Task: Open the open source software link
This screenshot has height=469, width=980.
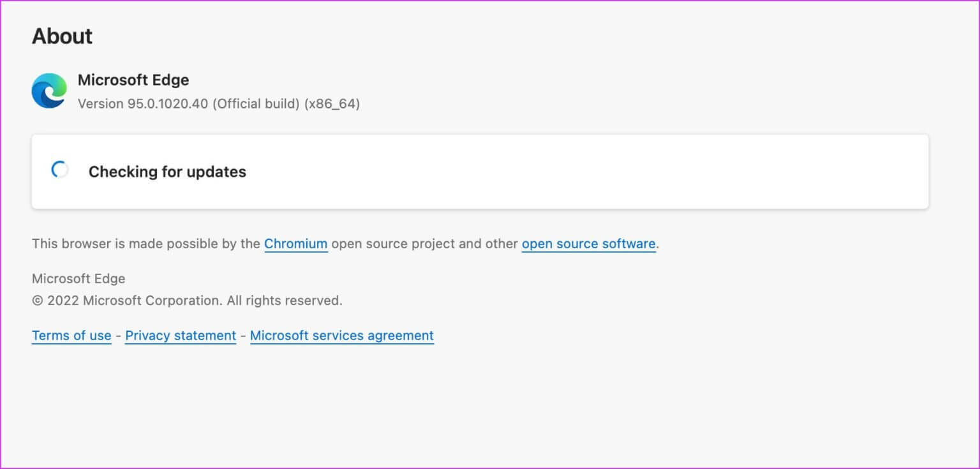Action: [x=588, y=244]
